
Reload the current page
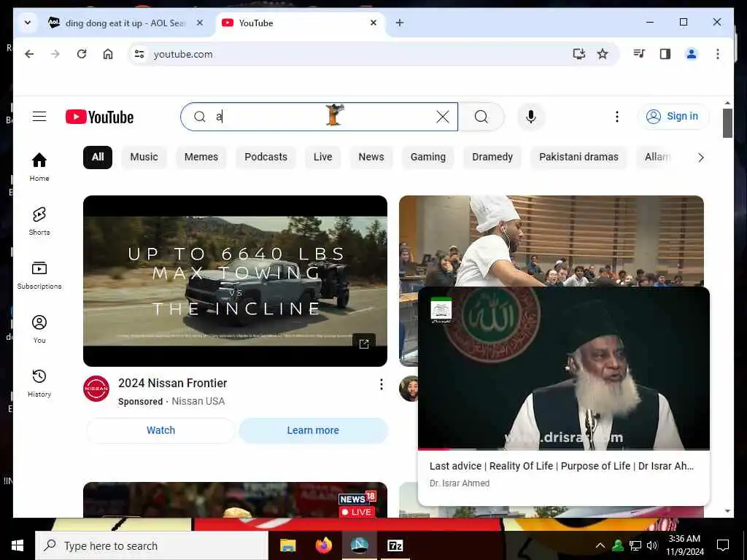(82, 54)
